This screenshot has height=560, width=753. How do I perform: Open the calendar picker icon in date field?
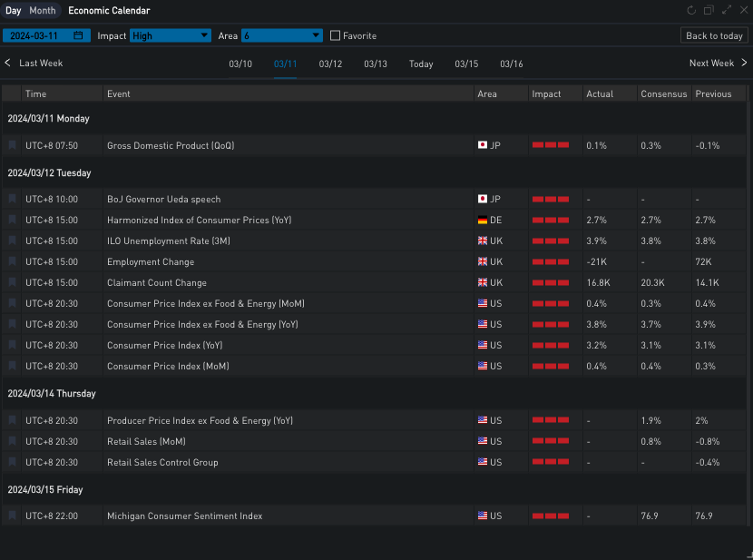point(79,35)
